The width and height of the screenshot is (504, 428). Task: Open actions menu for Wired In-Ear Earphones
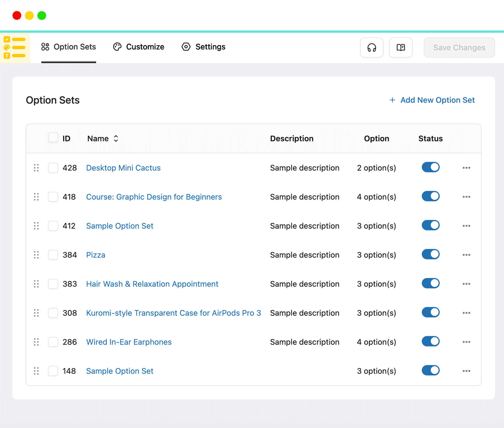point(466,342)
